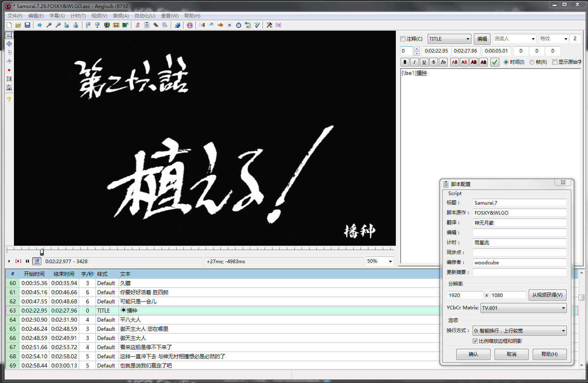This screenshot has height=383, width=588.
Task: Decrease the layer number with down arrow
Action: (417, 53)
